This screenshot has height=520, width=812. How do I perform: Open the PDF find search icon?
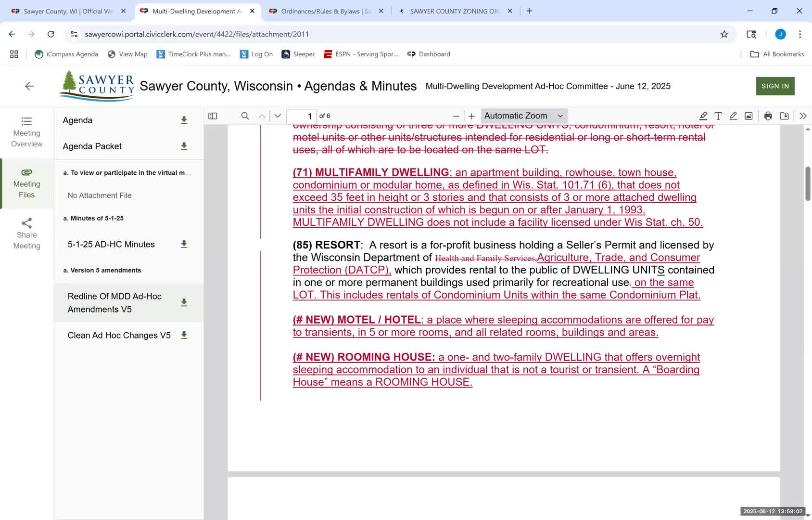click(x=245, y=116)
